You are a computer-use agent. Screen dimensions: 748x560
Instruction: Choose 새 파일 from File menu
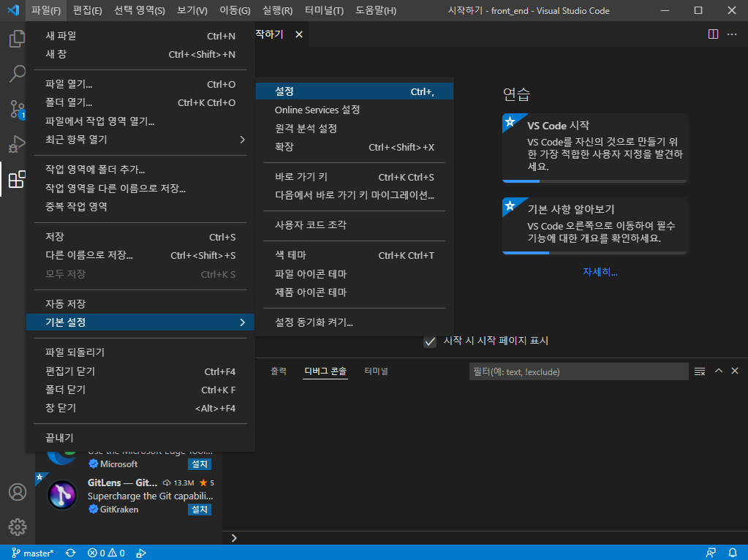click(140, 36)
